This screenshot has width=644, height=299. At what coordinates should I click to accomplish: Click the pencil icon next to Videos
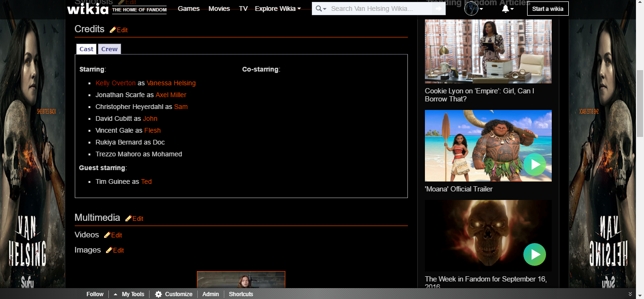click(x=107, y=235)
